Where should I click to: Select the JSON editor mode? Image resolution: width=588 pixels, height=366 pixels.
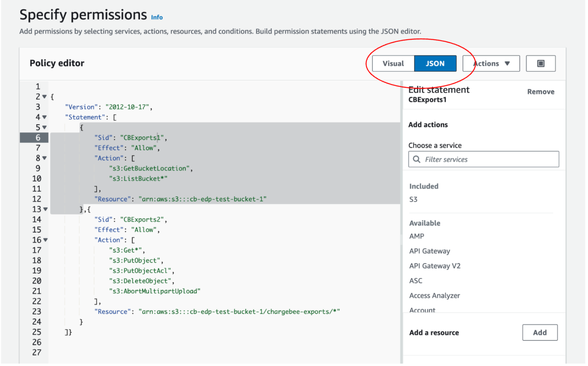click(435, 64)
